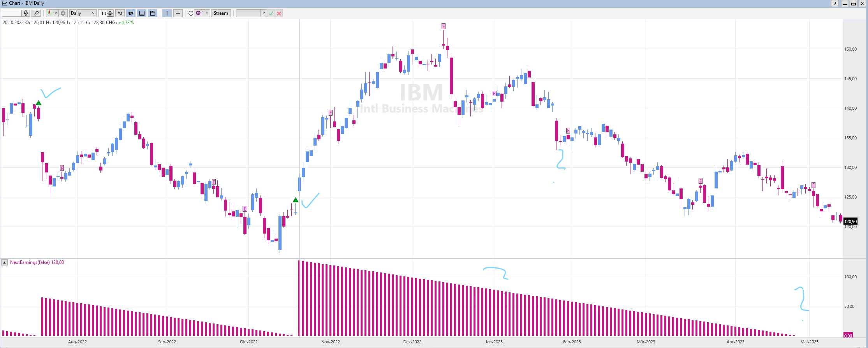Click the top-bar window layout icon in the toolbar
The height and width of the screenshot is (348, 868).
pos(153,13)
